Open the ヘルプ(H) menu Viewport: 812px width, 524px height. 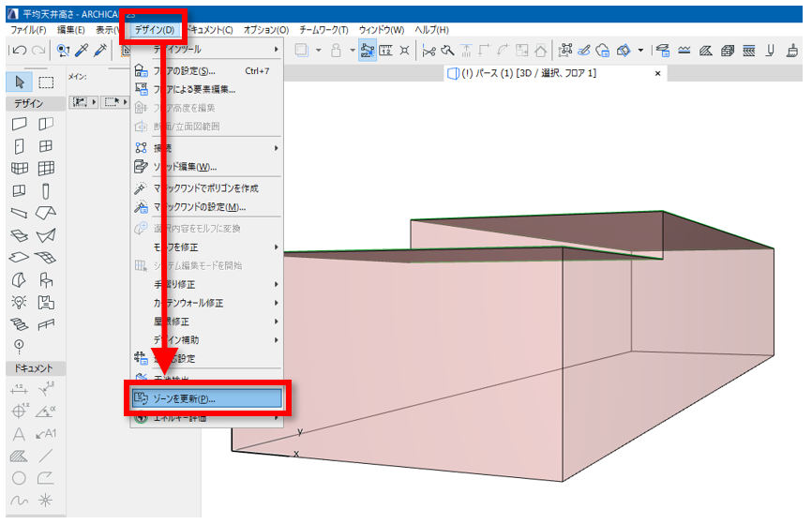point(431,29)
